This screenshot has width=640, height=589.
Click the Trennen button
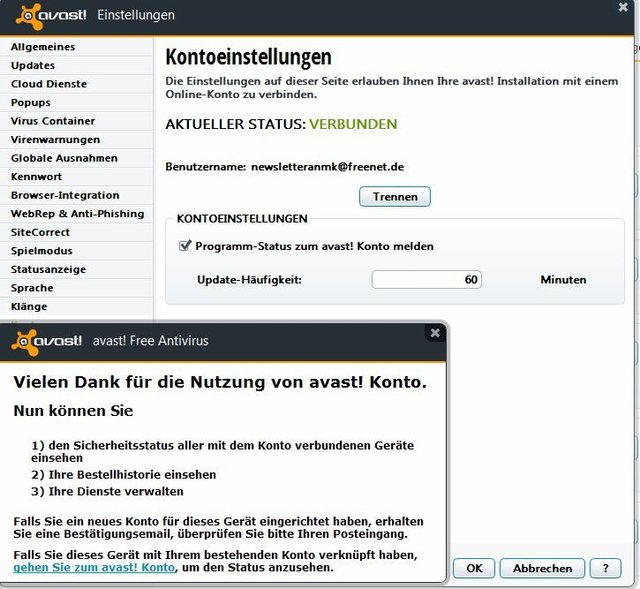coord(395,197)
